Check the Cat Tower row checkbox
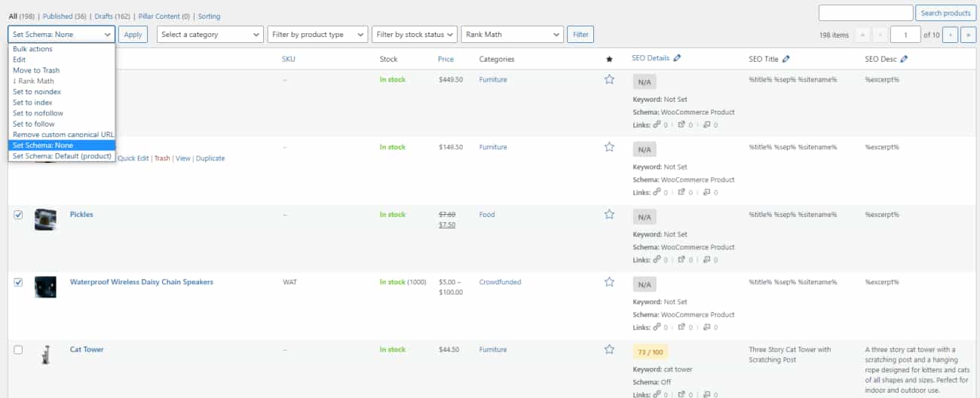 pyautogui.click(x=18, y=350)
